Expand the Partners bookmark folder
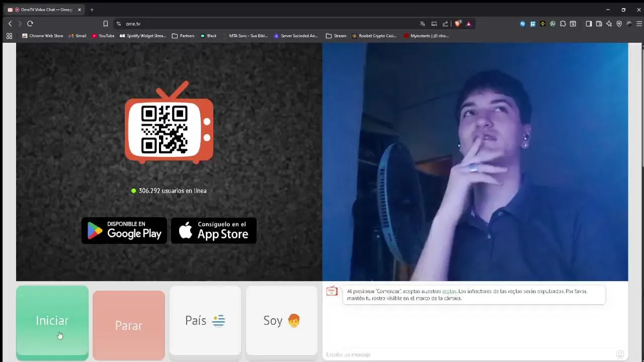644x362 pixels. tap(183, 36)
